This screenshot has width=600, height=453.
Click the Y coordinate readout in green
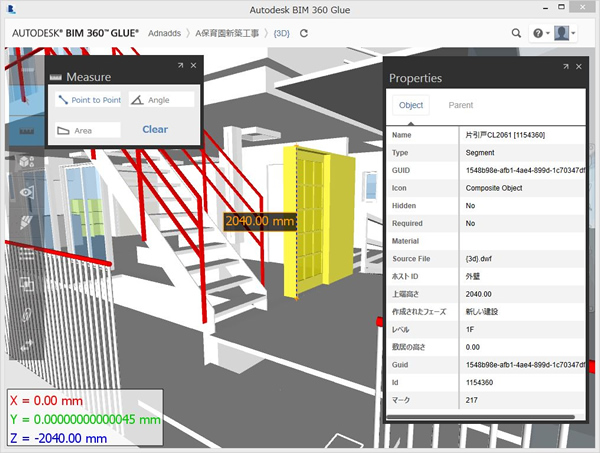[85, 419]
